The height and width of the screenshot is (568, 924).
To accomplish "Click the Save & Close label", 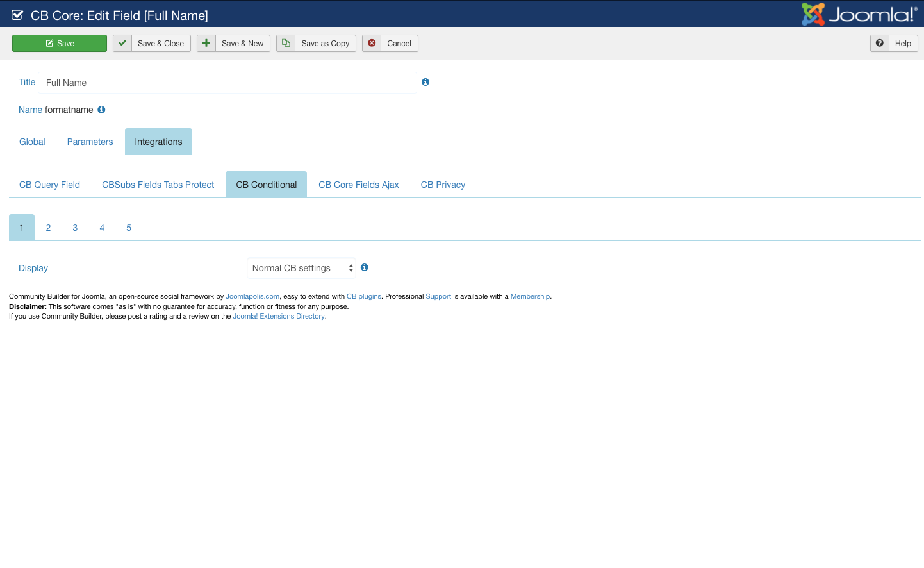I will click(161, 44).
